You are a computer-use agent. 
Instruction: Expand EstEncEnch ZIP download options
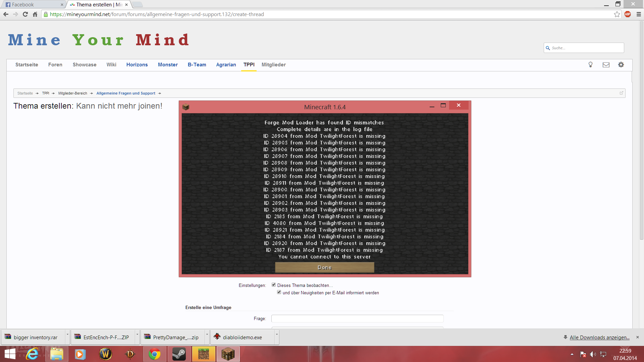pyautogui.click(x=137, y=337)
